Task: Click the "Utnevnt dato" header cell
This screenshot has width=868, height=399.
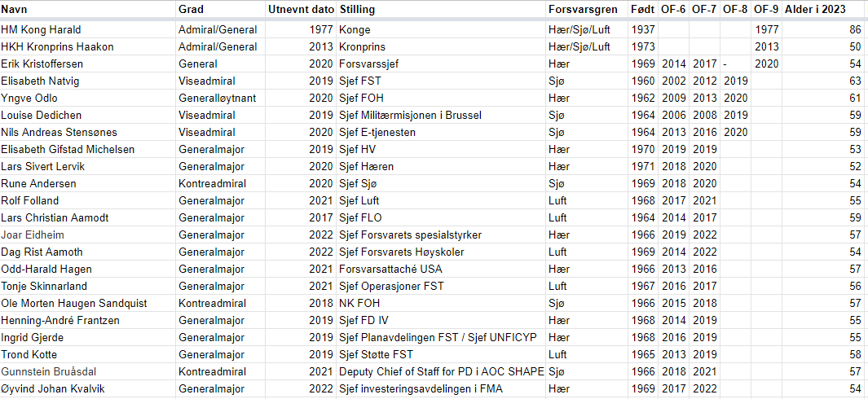Action: pyautogui.click(x=301, y=9)
